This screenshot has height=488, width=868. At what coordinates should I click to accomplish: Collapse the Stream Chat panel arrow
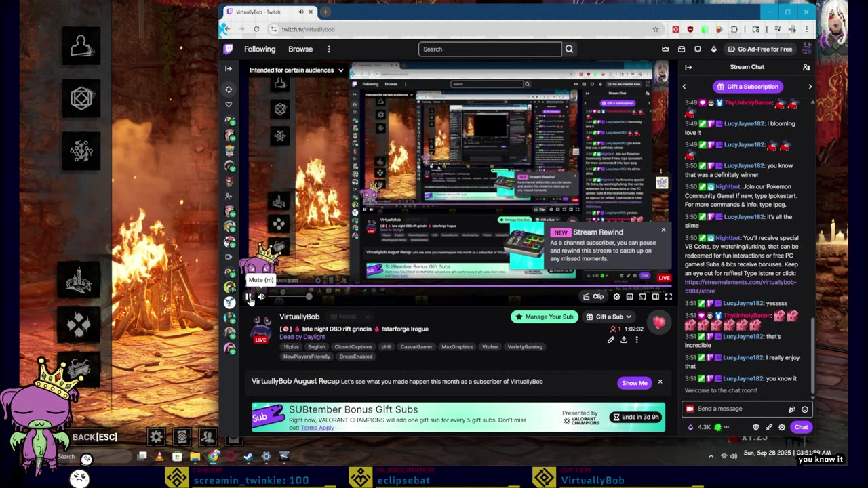pos(688,67)
